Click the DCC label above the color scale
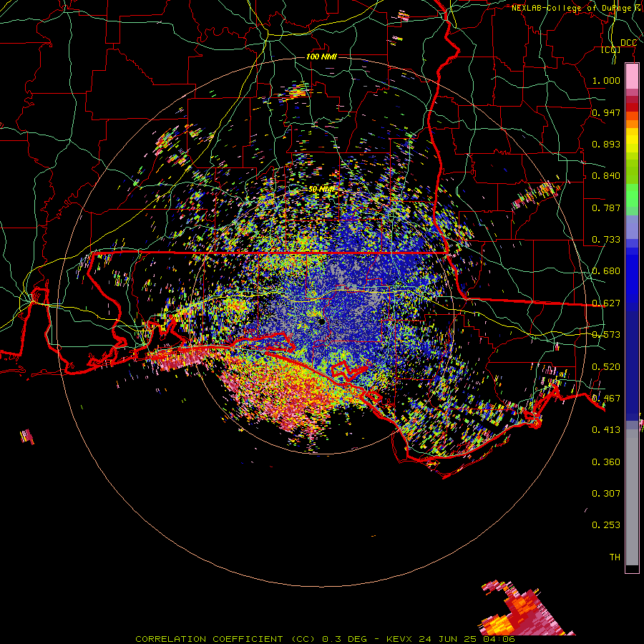644x644 pixels. pos(628,43)
